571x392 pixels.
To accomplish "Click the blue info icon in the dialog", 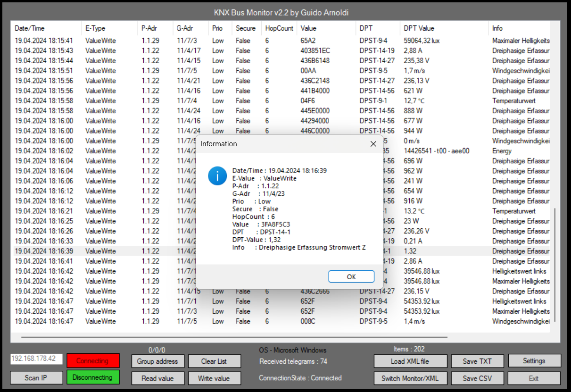I will coord(217,175).
